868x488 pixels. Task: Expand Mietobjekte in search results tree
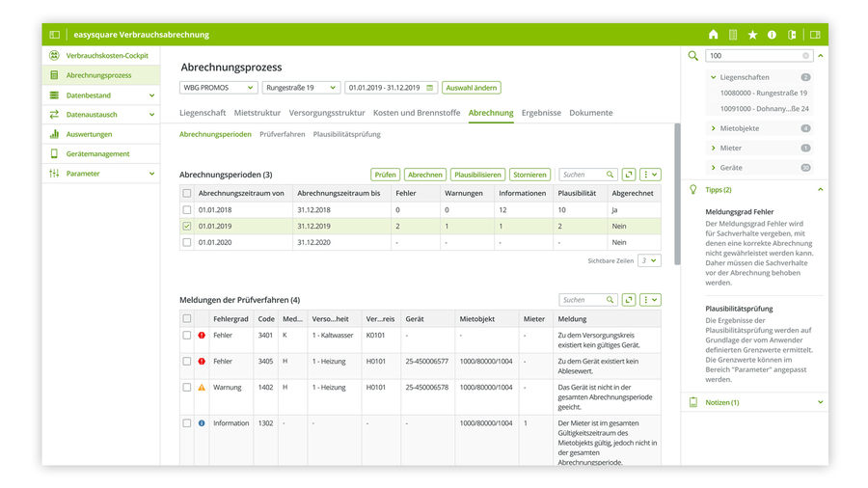tap(714, 128)
